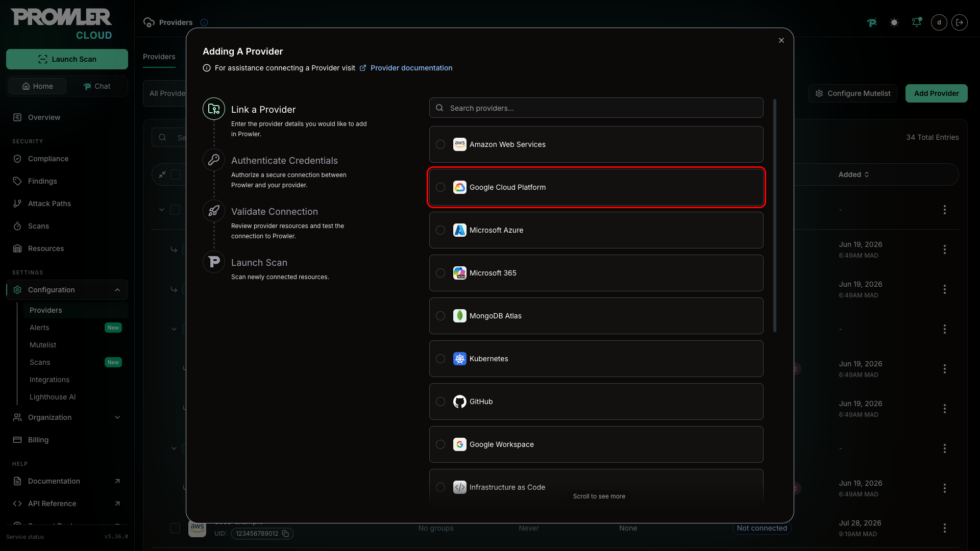Click the Microsoft 365 logo icon

(460, 273)
